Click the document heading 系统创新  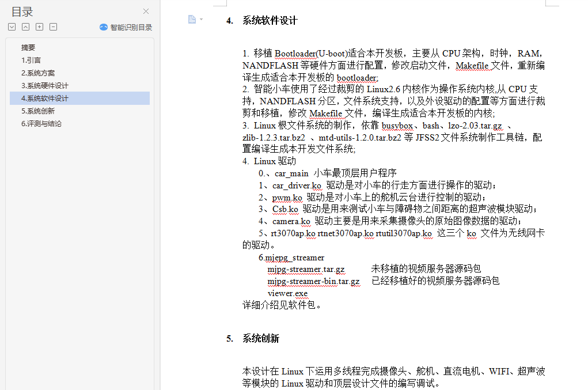(261, 339)
